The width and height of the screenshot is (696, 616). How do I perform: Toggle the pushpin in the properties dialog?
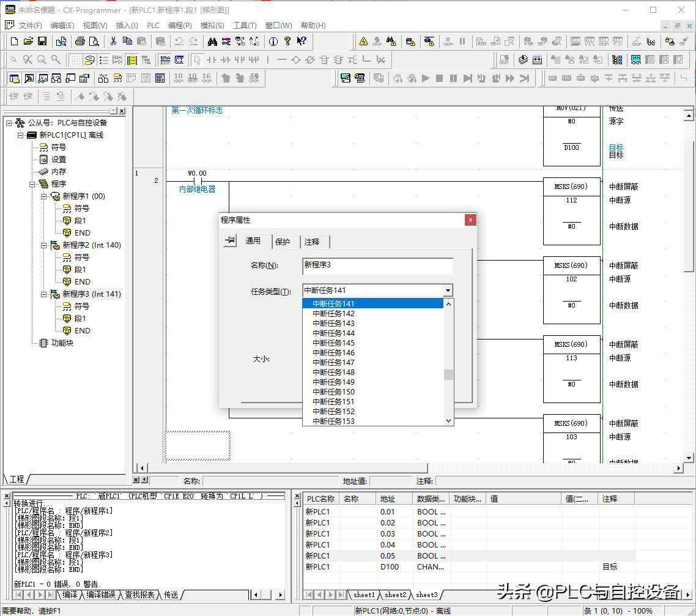[x=230, y=241]
